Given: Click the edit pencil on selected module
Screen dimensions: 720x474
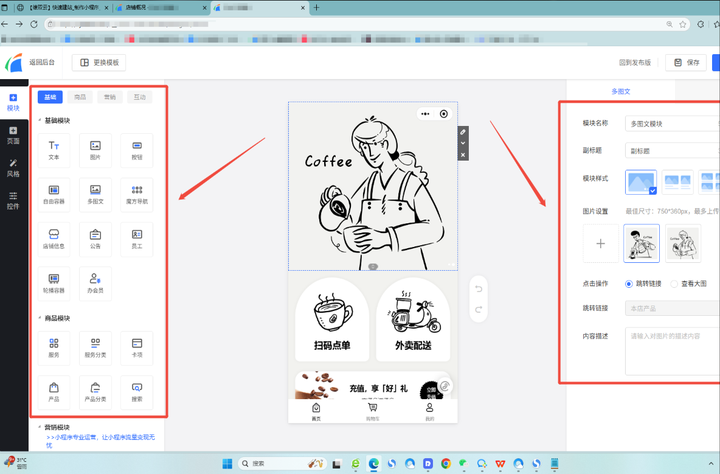Looking at the screenshot, I should coord(463,132).
